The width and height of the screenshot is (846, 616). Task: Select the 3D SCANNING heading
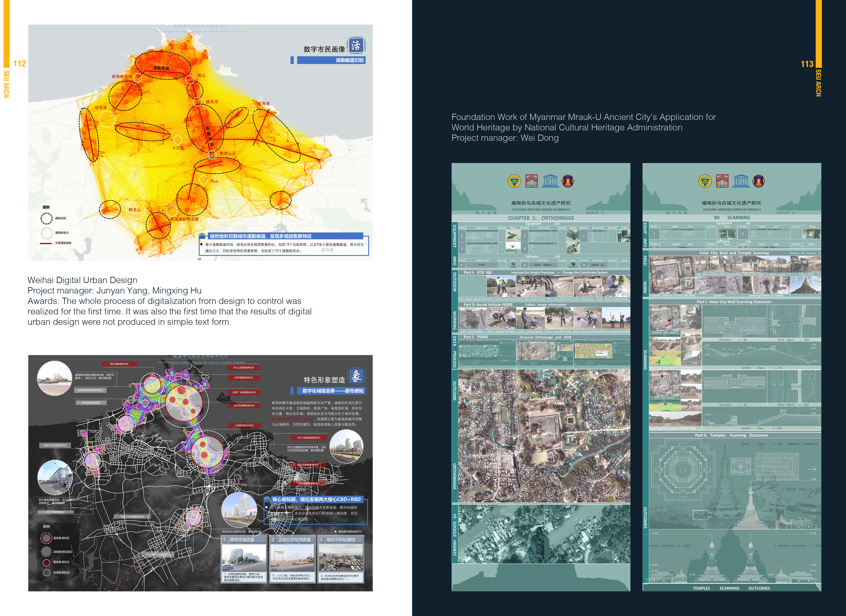731,217
